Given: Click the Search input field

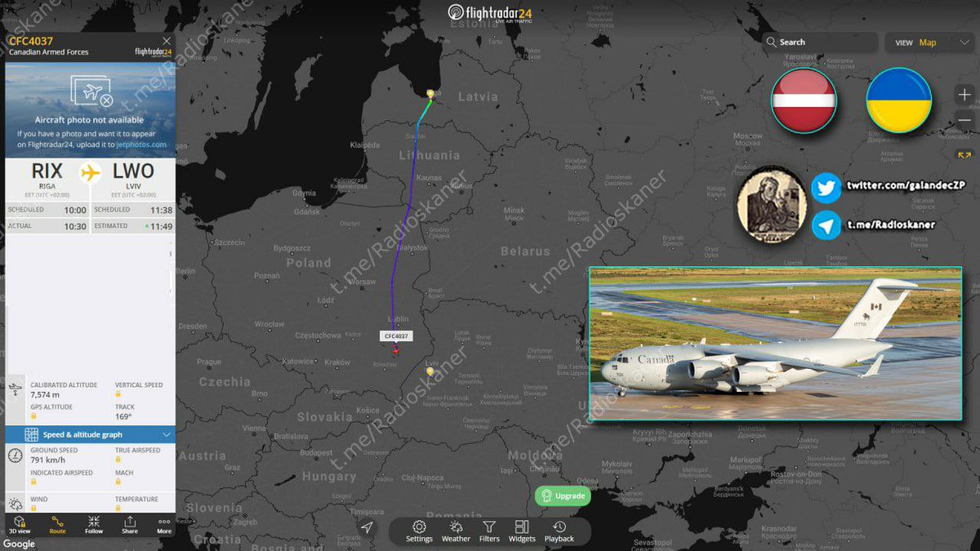Looking at the screenshot, I should pyautogui.click(x=821, y=42).
